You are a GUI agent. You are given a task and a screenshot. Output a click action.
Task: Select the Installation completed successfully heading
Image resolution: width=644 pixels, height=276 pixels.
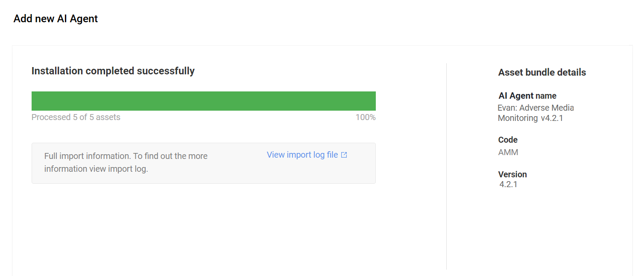(113, 71)
